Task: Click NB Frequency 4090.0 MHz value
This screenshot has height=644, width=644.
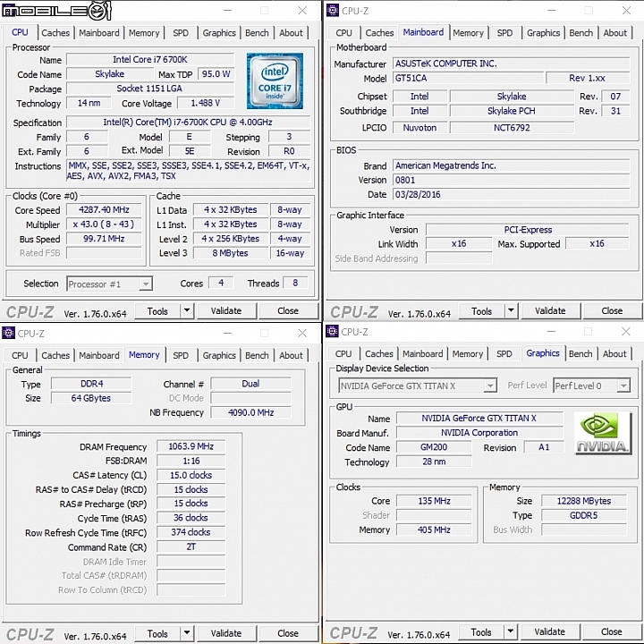Action: [251, 412]
